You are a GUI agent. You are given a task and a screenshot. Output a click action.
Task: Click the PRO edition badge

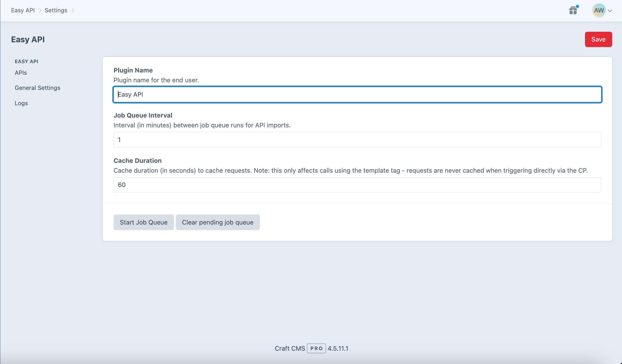coord(316,348)
